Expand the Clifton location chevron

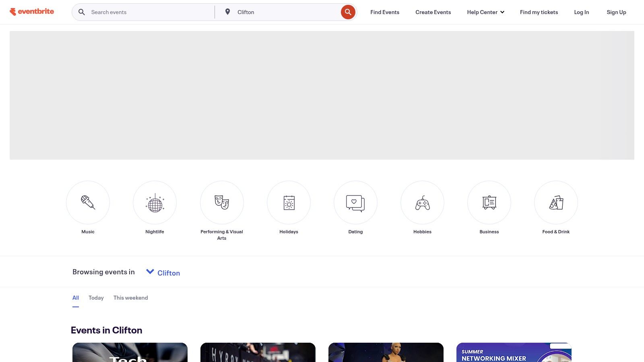(150, 271)
